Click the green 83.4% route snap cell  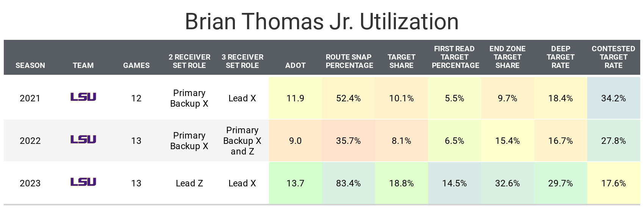point(349,183)
